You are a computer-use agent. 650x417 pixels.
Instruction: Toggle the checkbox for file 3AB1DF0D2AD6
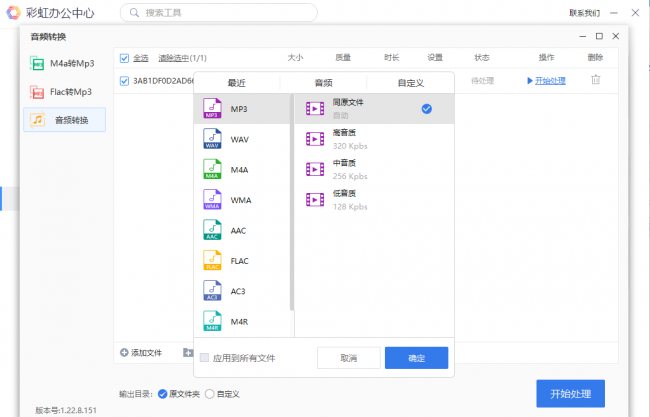(124, 81)
